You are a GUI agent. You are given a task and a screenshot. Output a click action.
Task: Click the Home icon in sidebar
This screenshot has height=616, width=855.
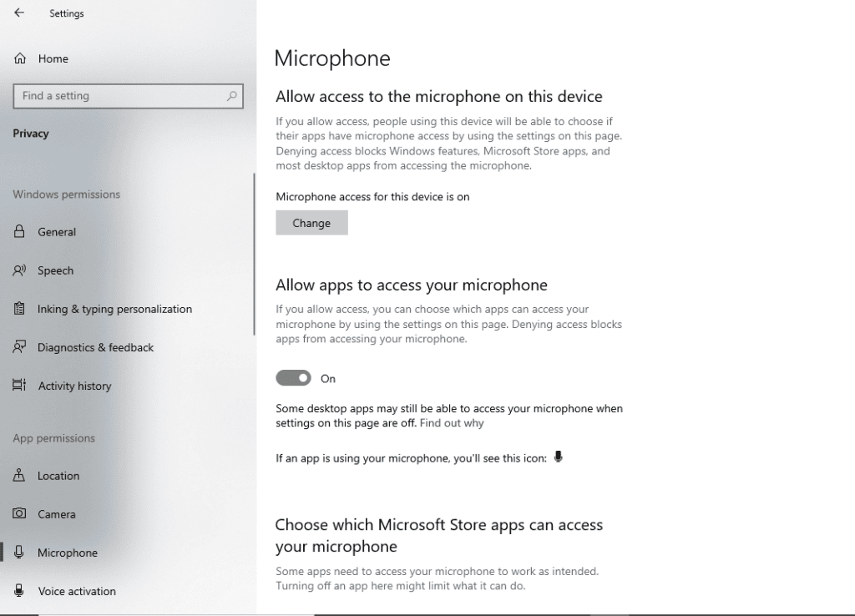coord(21,59)
